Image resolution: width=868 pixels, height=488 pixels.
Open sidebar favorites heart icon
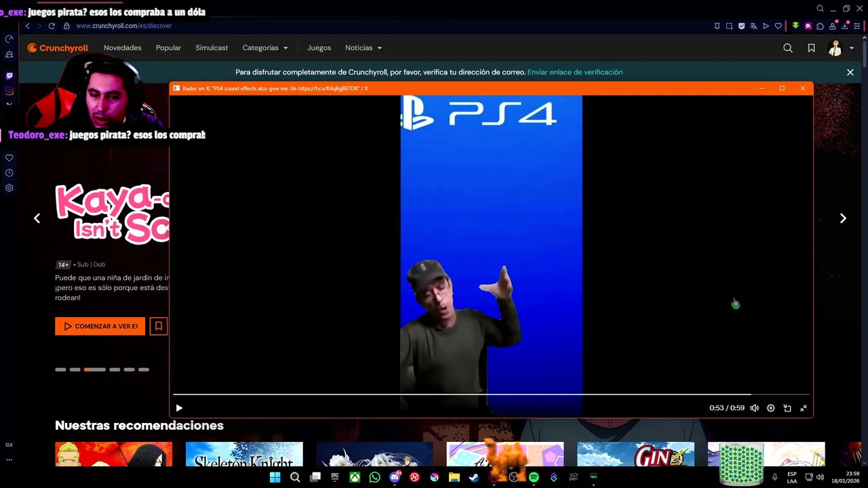click(x=9, y=158)
